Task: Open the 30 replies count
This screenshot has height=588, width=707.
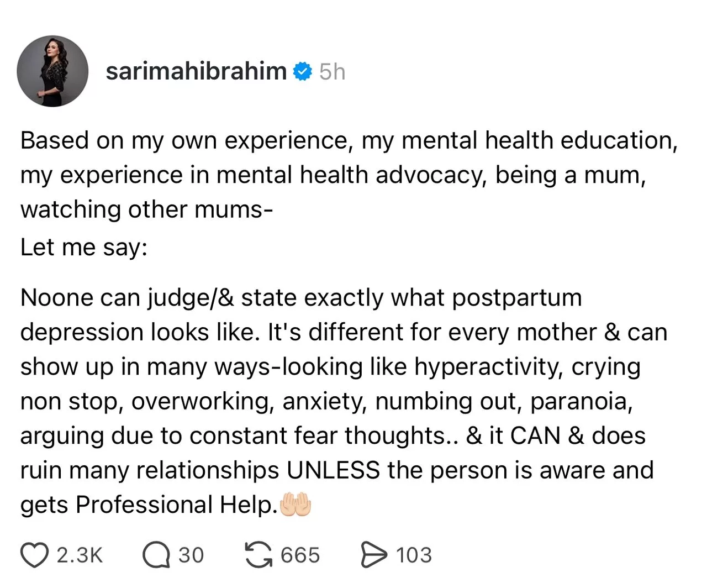Action: point(192,555)
